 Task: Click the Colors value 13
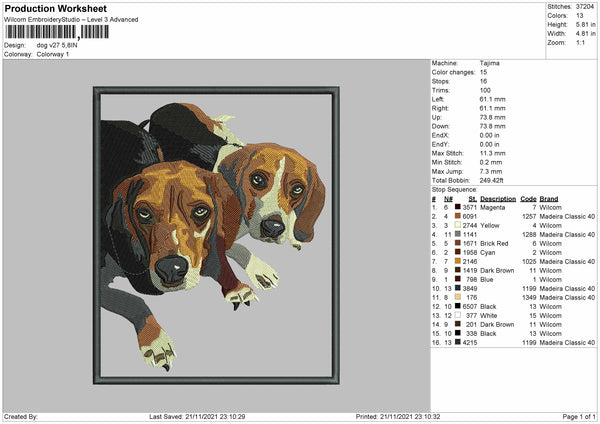pos(579,16)
